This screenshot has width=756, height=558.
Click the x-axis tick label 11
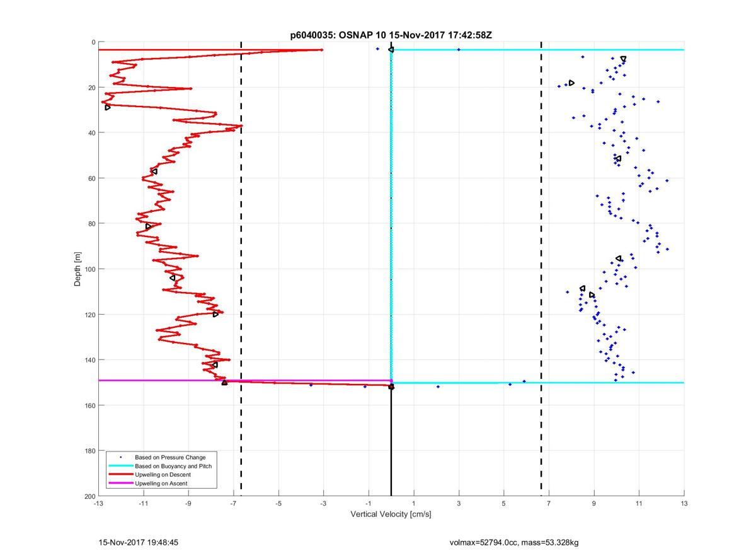639,504
